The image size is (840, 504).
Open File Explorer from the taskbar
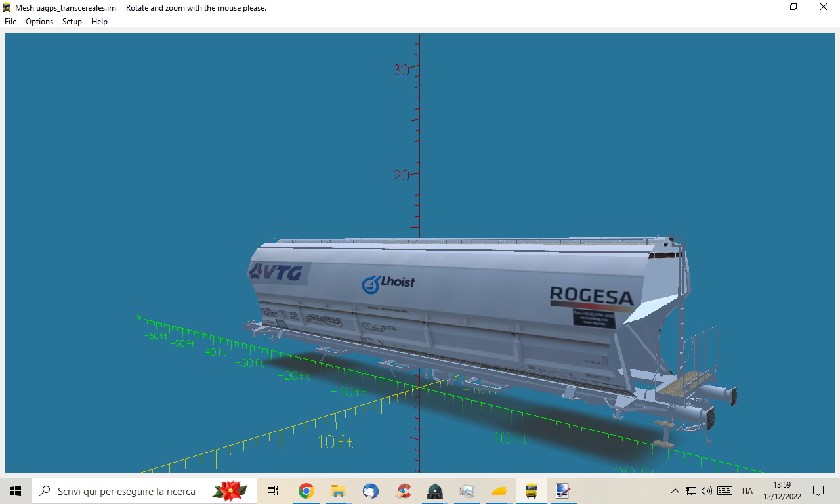338,490
